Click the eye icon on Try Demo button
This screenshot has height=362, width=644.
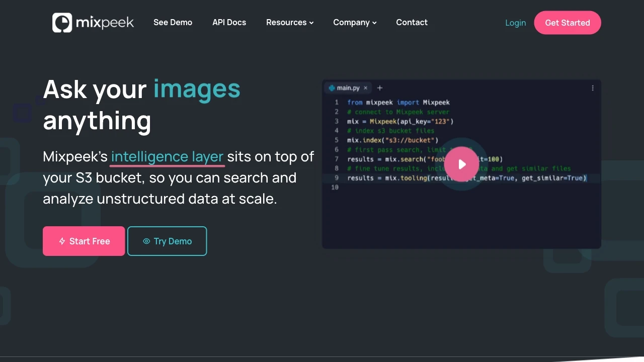click(x=147, y=241)
